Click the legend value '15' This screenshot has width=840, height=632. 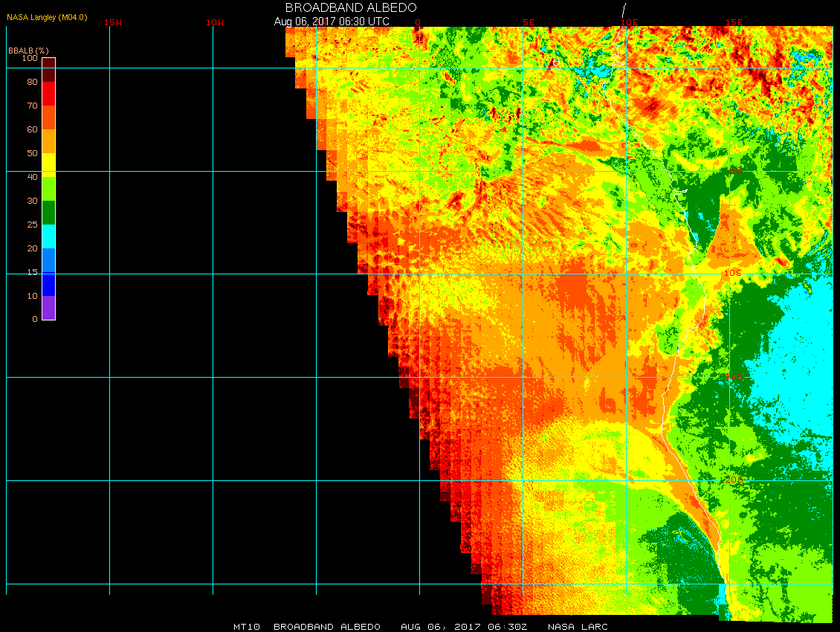point(33,272)
